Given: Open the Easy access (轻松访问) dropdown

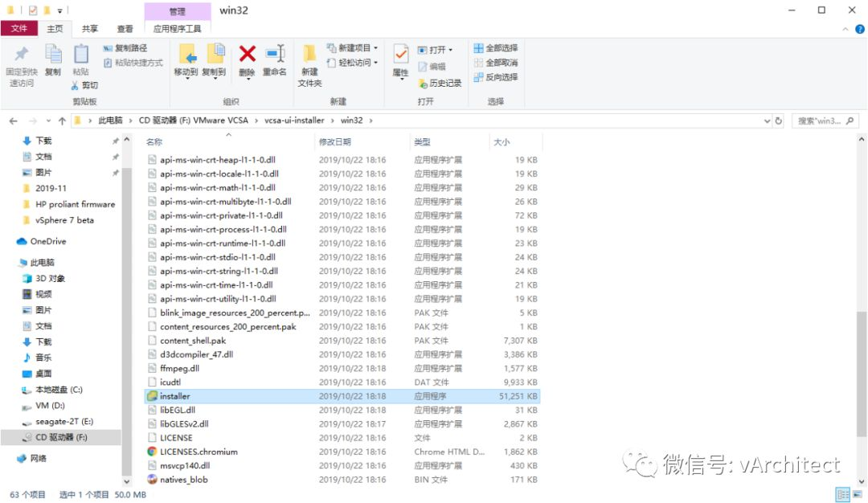Looking at the screenshot, I should 352,63.
